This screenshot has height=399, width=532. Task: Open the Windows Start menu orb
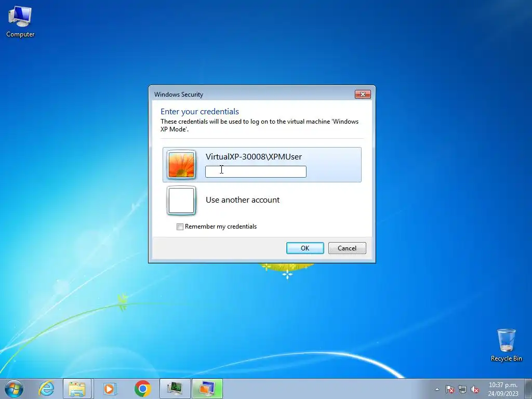point(14,389)
